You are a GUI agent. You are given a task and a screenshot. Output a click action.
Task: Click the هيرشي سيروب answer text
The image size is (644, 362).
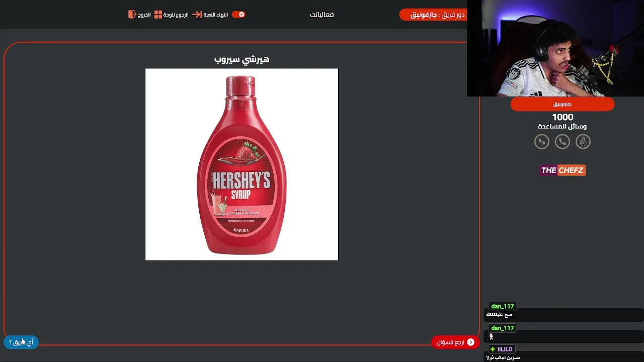pyautogui.click(x=242, y=59)
